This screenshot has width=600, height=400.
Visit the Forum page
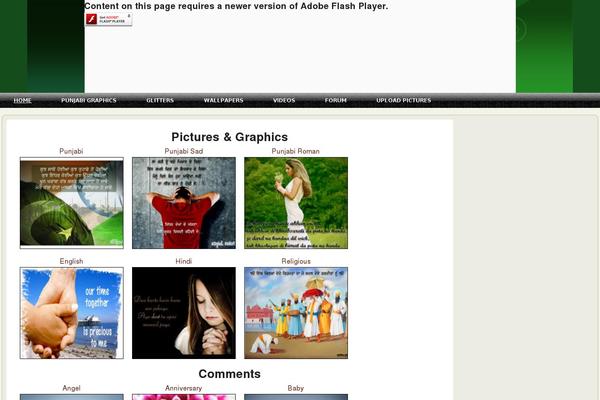(336, 100)
